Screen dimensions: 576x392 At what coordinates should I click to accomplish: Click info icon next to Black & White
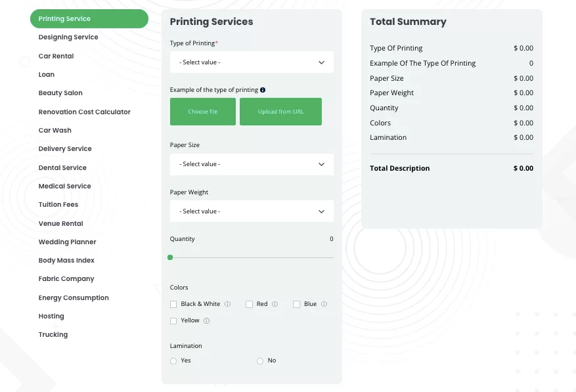[227, 304]
